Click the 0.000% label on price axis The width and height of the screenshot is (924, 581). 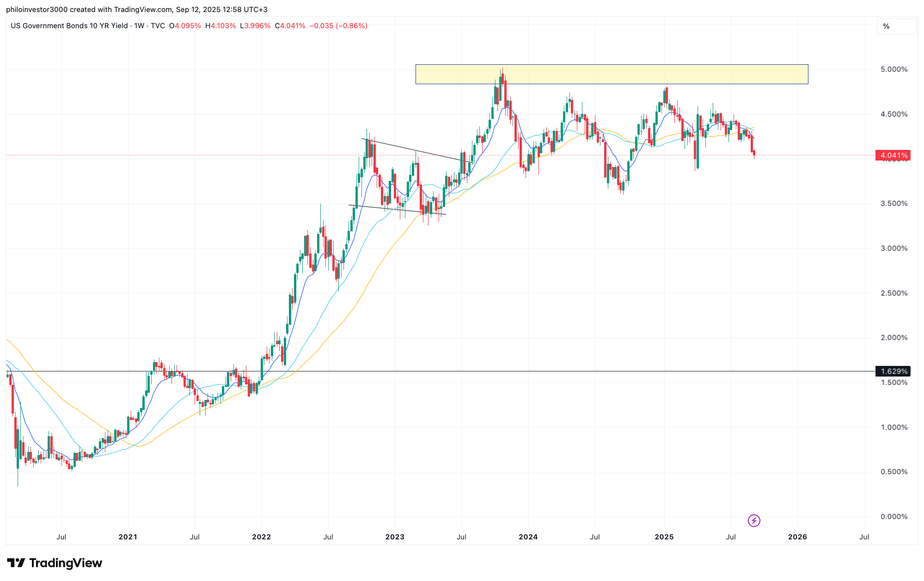click(893, 517)
